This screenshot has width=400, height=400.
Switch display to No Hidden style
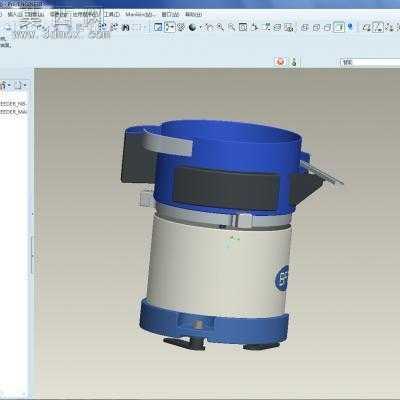pyautogui.click(x=328, y=27)
